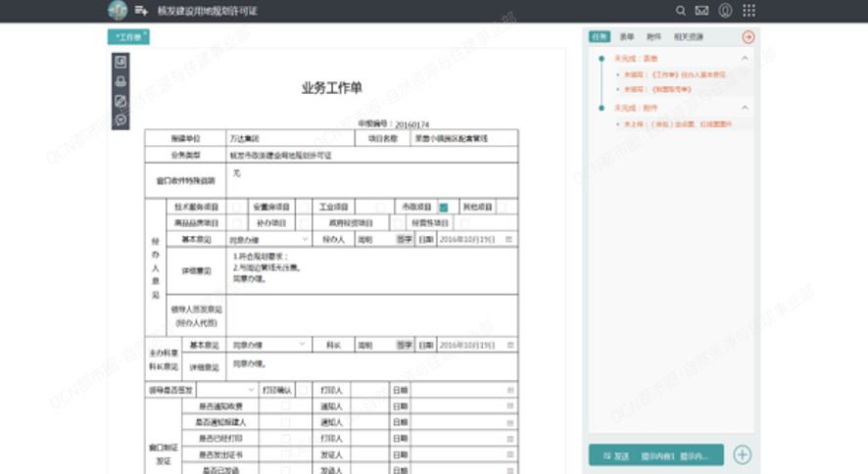
Task: Tick the 是否通知报建人 checkbox
Action: 285,422
